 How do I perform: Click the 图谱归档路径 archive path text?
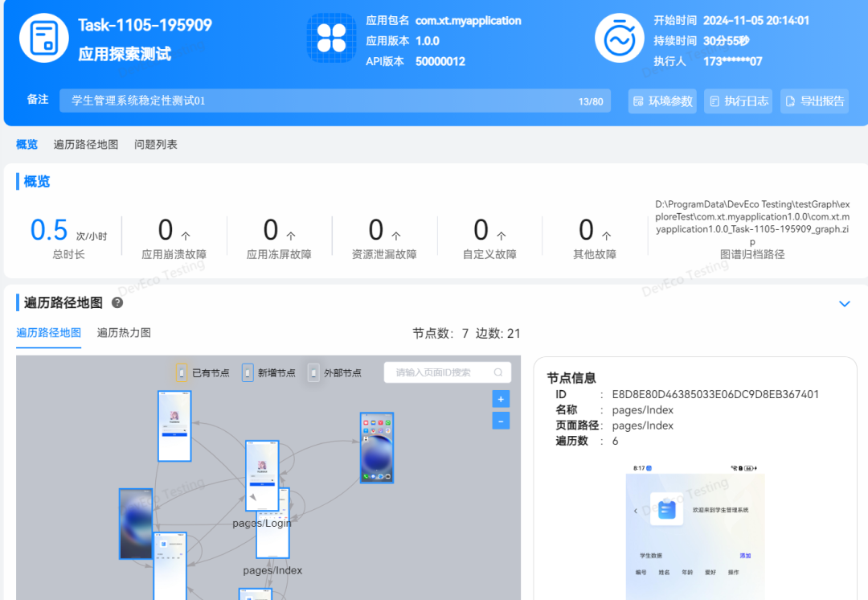tap(752, 223)
